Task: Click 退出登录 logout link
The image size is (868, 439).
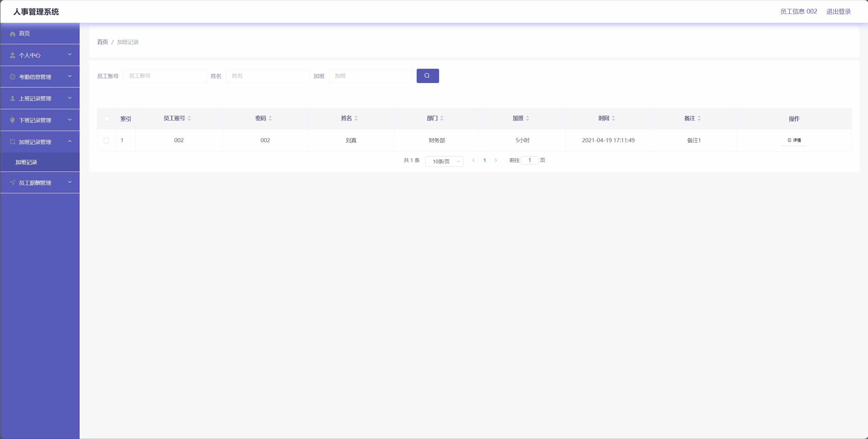Action: point(838,12)
